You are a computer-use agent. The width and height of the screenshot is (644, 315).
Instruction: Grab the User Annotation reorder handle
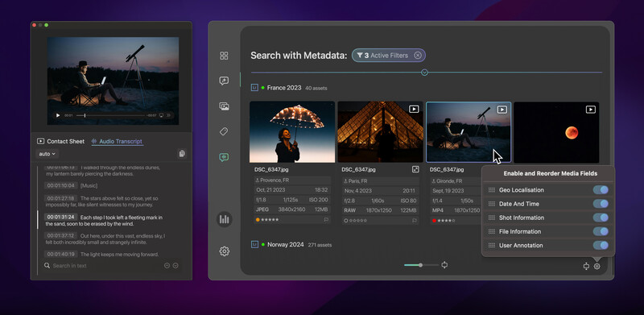(x=492, y=246)
